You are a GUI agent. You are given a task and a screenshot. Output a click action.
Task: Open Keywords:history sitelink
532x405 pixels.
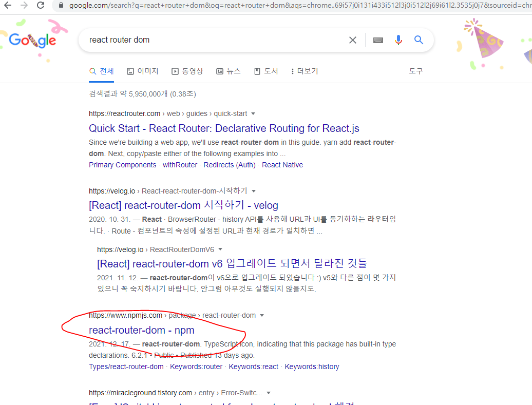tap(312, 367)
